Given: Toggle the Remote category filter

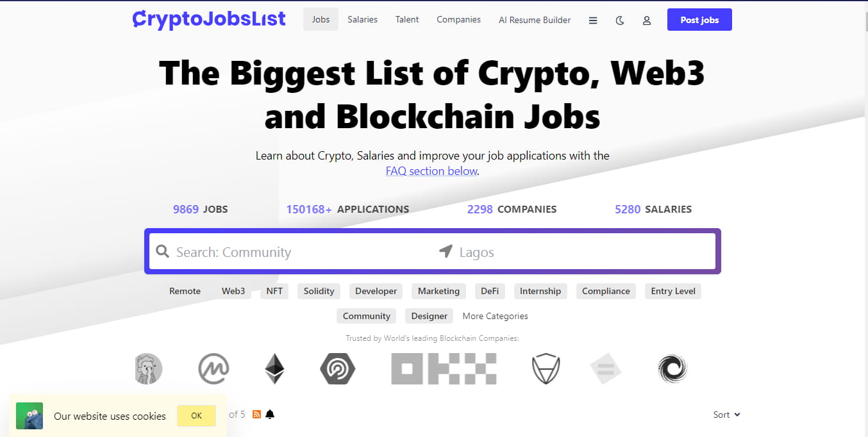Looking at the screenshot, I should (x=185, y=291).
